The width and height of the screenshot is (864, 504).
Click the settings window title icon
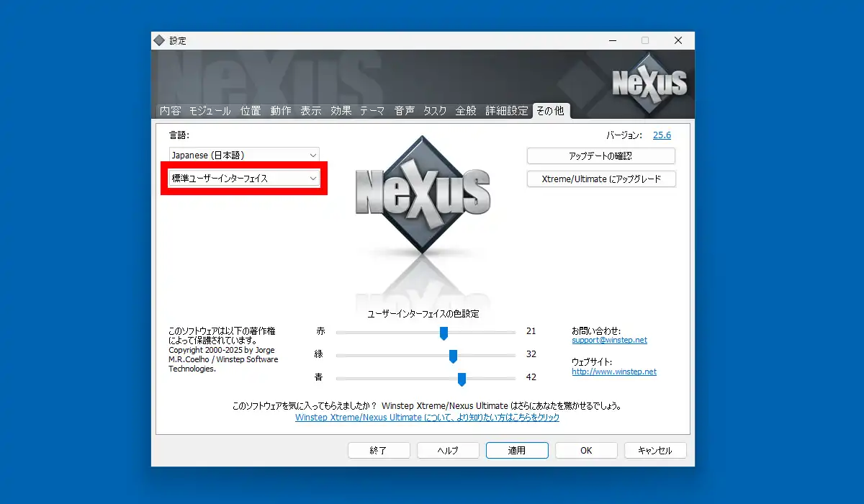pos(159,40)
